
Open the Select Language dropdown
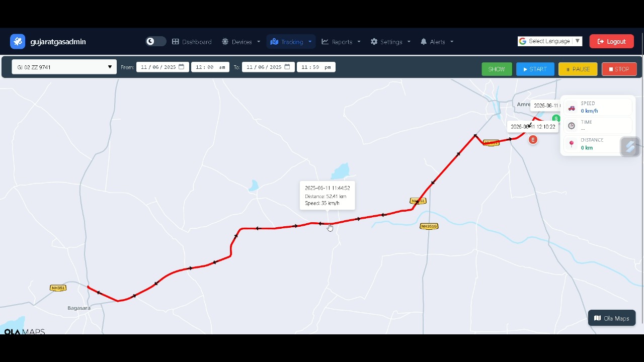[x=550, y=41]
